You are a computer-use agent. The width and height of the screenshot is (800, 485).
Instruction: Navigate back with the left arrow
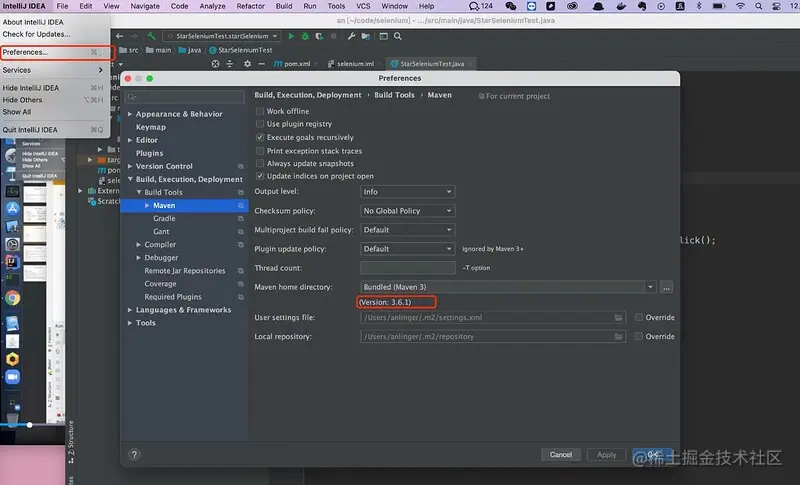point(119,36)
